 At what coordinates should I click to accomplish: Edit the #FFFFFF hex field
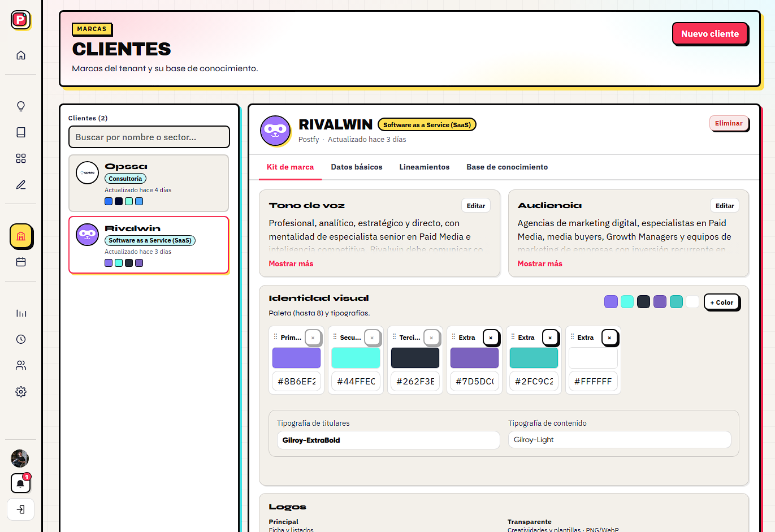pyautogui.click(x=593, y=381)
